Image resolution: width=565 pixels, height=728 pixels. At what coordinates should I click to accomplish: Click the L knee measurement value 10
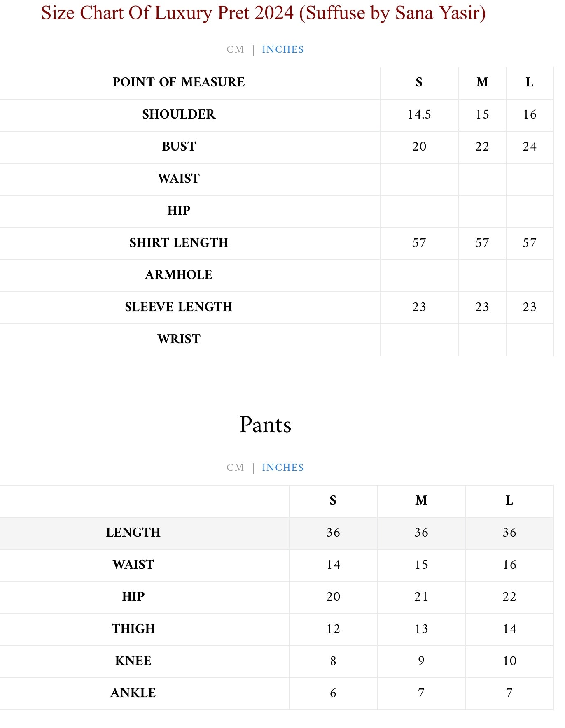pyautogui.click(x=509, y=661)
